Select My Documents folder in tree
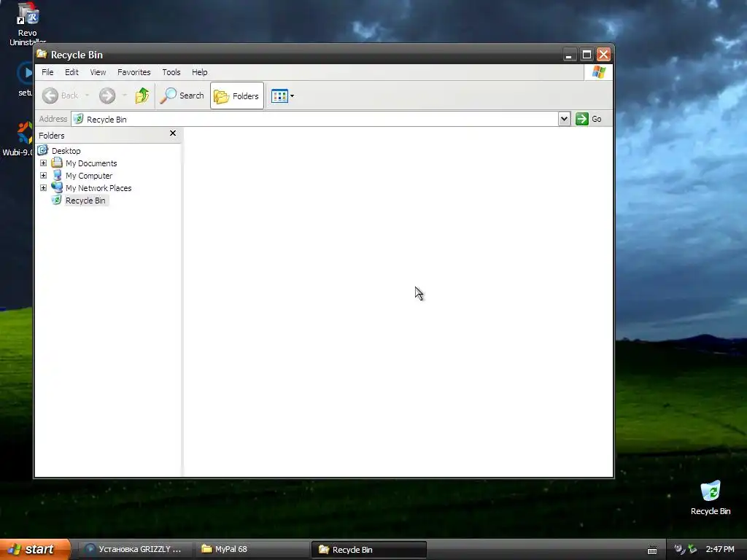 coord(91,163)
